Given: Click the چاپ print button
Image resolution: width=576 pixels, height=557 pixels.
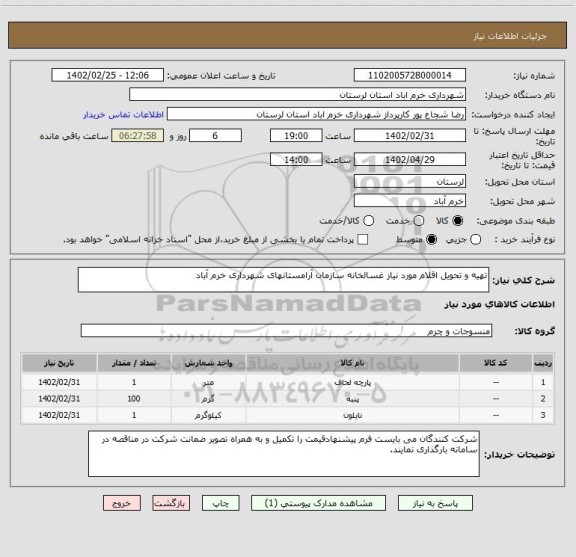Looking at the screenshot, I should 221,503.
